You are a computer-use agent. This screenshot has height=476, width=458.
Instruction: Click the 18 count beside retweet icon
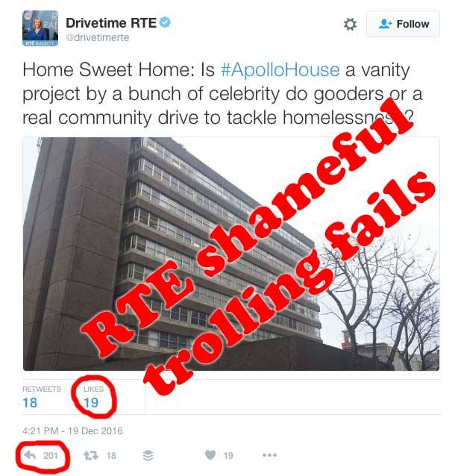click(111, 456)
